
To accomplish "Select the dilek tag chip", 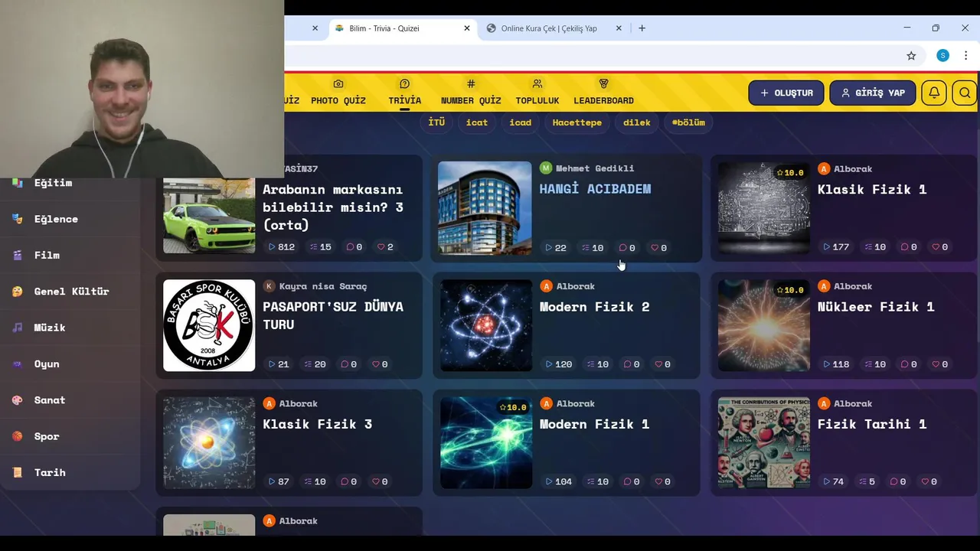I will pyautogui.click(x=637, y=122).
